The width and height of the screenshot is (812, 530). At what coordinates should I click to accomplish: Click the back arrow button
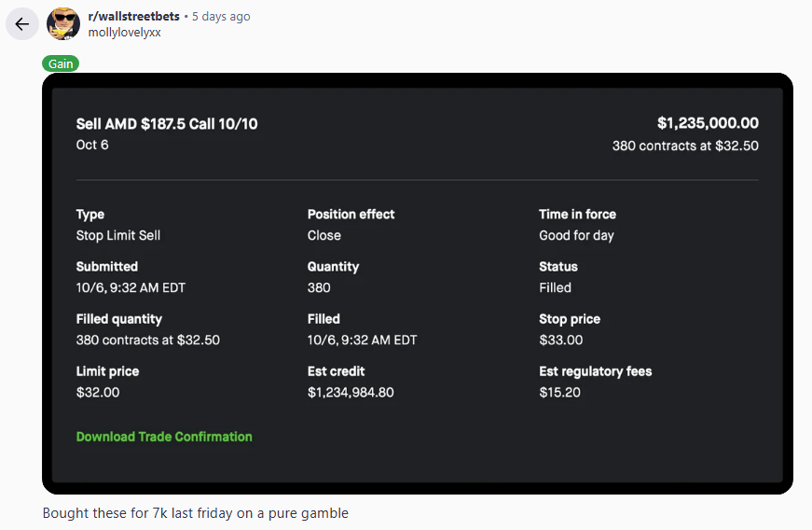pos(21,24)
